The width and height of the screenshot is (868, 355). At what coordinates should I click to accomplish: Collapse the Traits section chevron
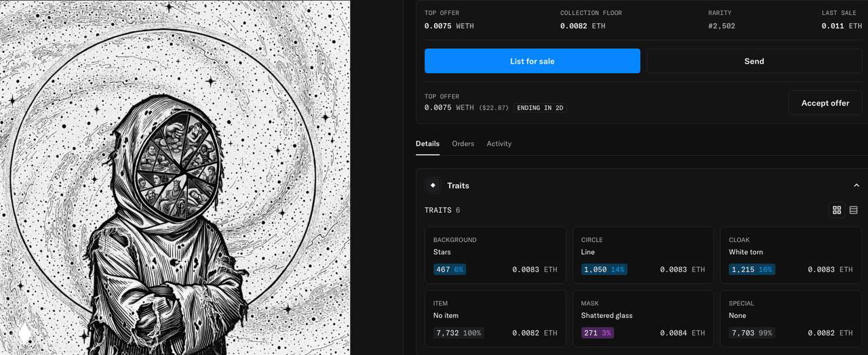856,186
